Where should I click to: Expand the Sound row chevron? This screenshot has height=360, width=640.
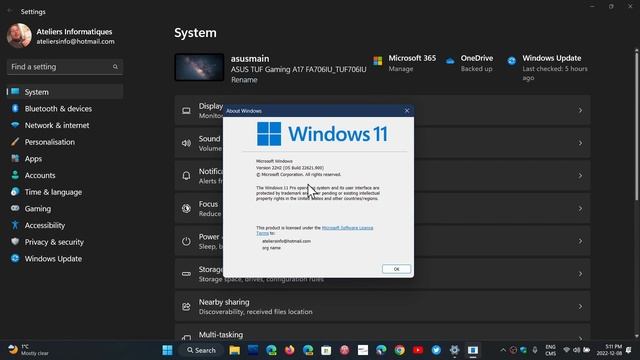click(x=580, y=143)
